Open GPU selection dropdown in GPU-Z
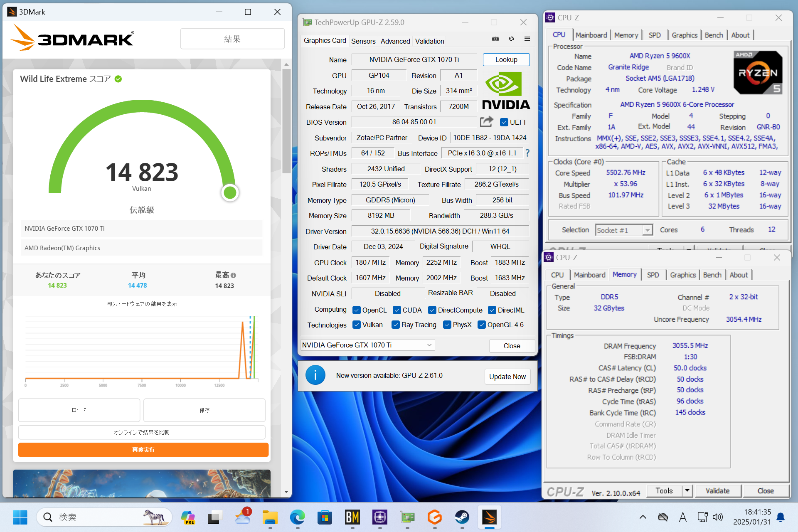798x532 pixels. pos(367,345)
